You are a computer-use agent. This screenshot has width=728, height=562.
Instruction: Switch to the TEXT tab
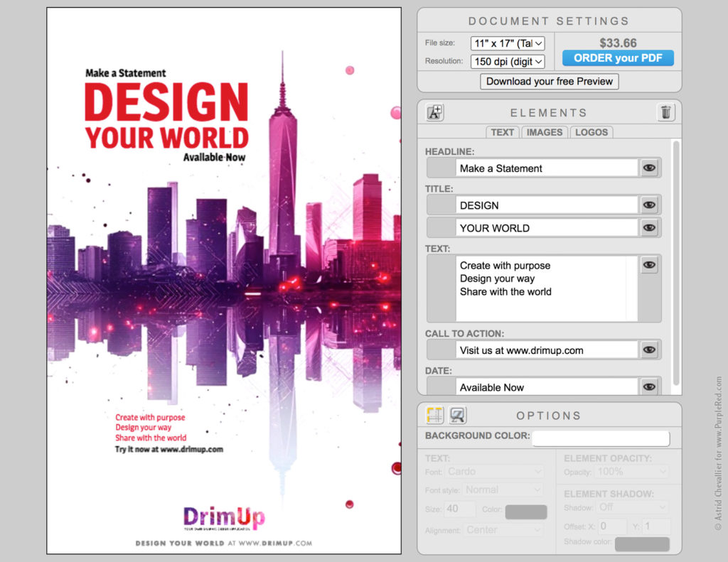click(x=503, y=132)
